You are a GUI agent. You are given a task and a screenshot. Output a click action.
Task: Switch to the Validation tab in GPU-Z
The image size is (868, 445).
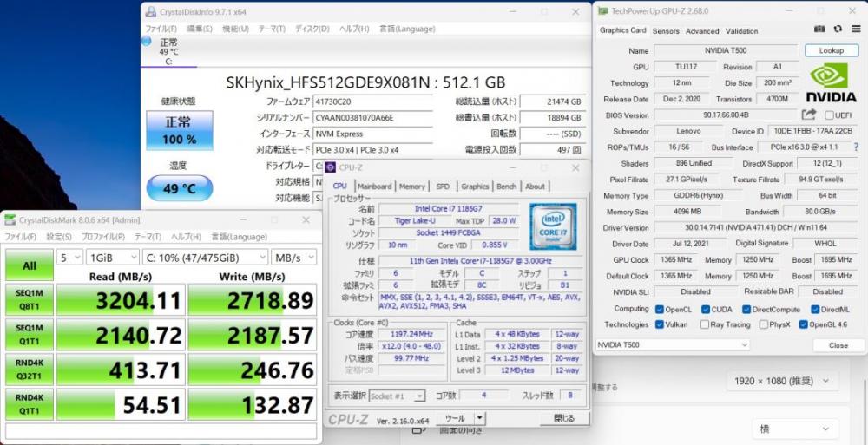click(x=741, y=31)
